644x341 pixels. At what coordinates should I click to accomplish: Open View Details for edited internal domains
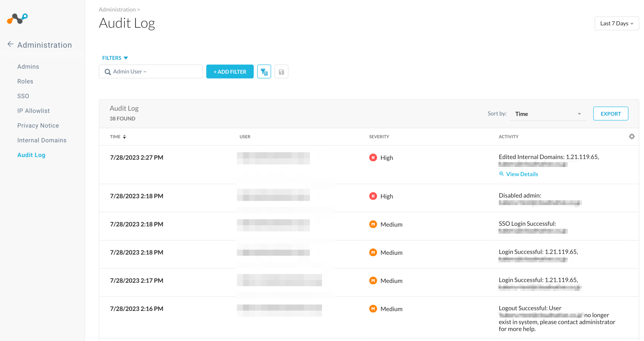(522, 174)
